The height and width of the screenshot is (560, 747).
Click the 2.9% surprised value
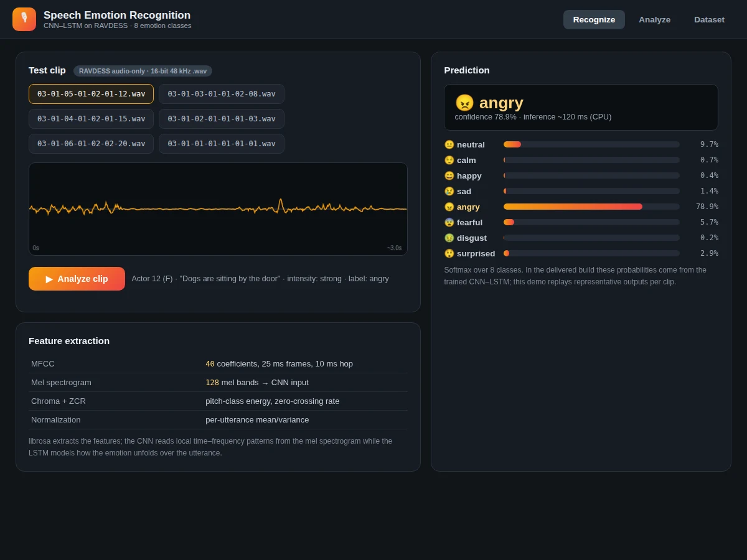click(709, 253)
